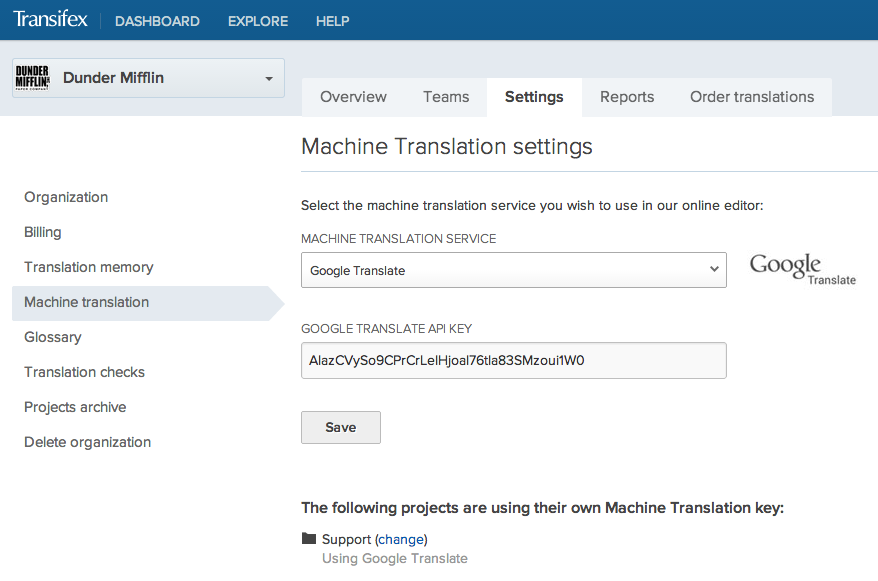Select the Settings tab
Image resolution: width=878 pixels, height=581 pixels.
point(534,97)
